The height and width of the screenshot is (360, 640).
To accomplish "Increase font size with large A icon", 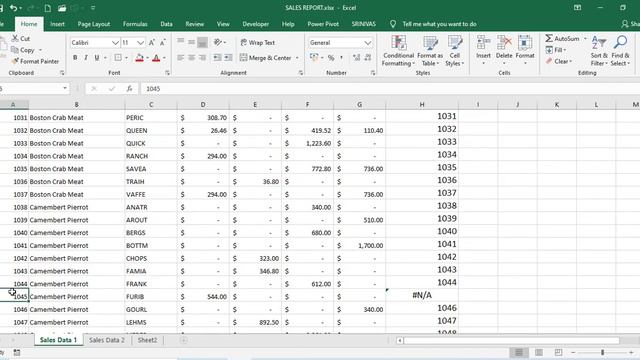I will coord(152,42).
